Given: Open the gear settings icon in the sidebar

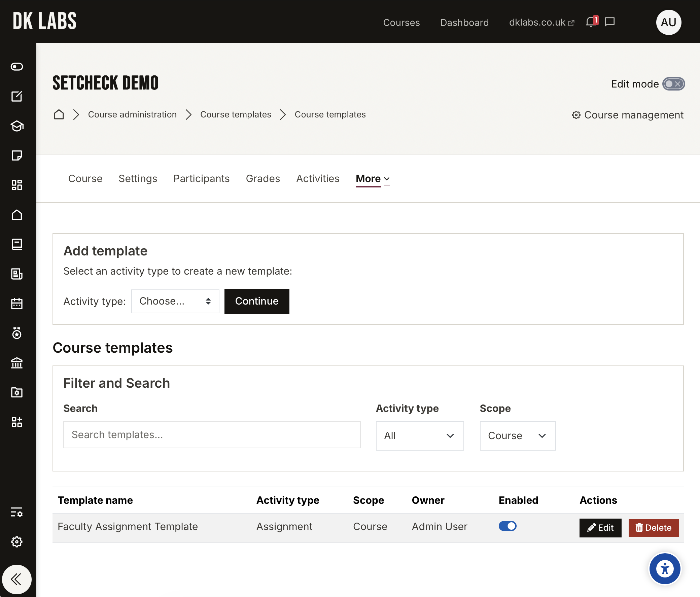Looking at the screenshot, I should coord(17,542).
